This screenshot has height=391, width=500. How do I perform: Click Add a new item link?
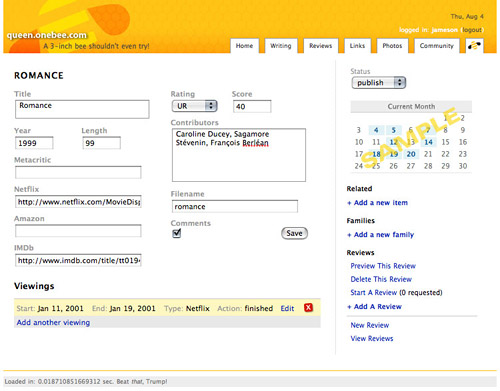coord(377,203)
